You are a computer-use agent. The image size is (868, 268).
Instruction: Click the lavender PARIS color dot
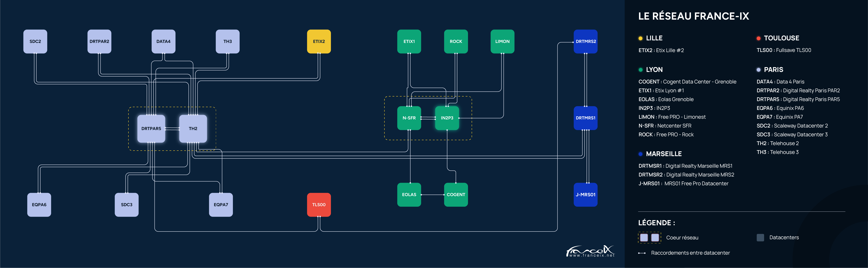(x=758, y=70)
